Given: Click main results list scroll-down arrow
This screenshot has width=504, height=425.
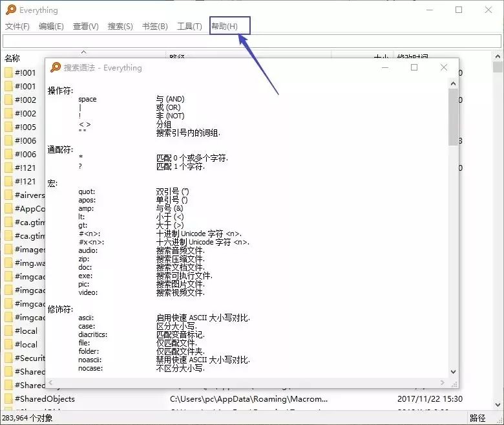Looking at the screenshot, I should click(x=498, y=405).
